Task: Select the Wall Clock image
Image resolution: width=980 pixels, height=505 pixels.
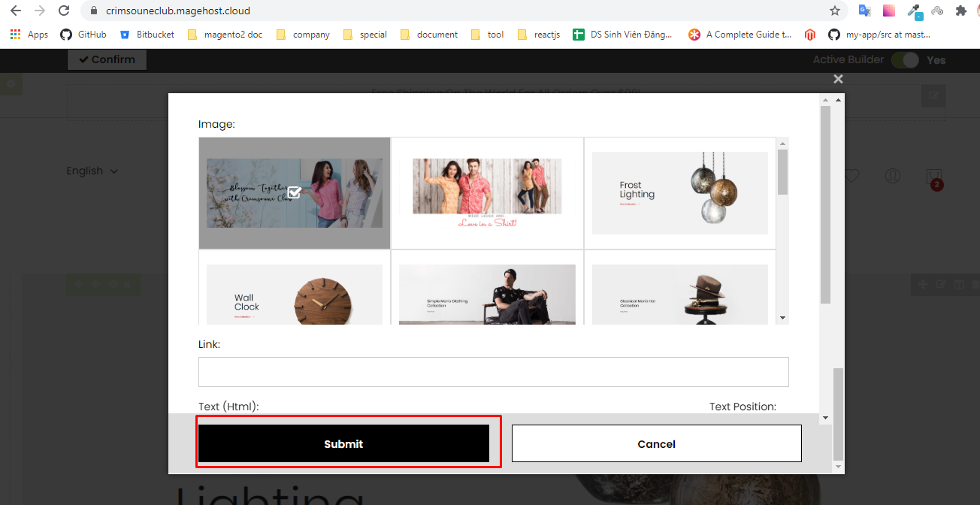Action: [295, 287]
